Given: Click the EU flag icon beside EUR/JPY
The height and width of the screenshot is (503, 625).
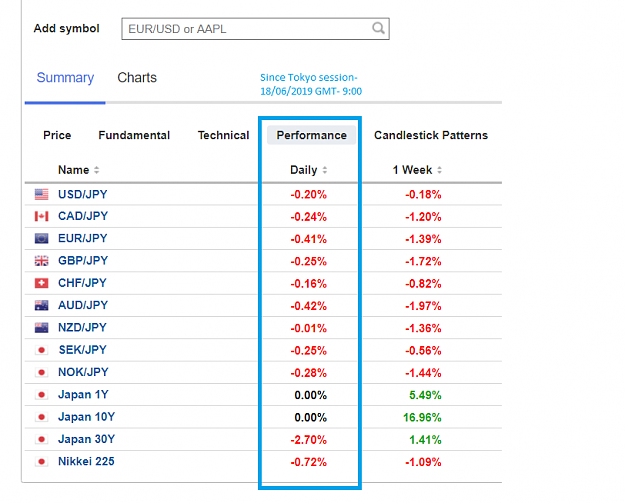Looking at the screenshot, I should click(41, 238).
